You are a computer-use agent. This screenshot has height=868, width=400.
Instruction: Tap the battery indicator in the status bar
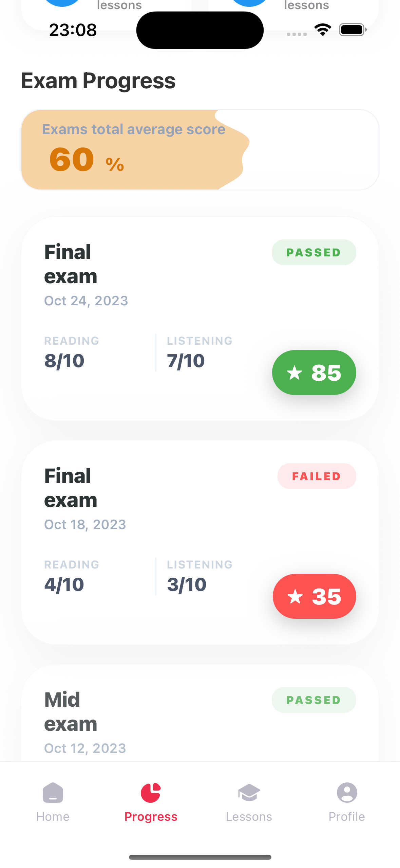(352, 30)
